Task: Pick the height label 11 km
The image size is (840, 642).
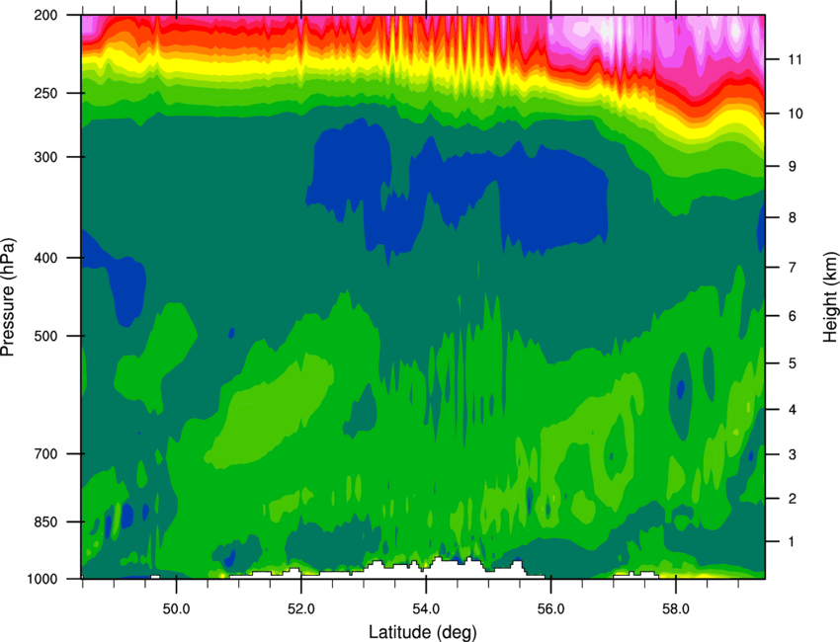Action: [x=795, y=59]
